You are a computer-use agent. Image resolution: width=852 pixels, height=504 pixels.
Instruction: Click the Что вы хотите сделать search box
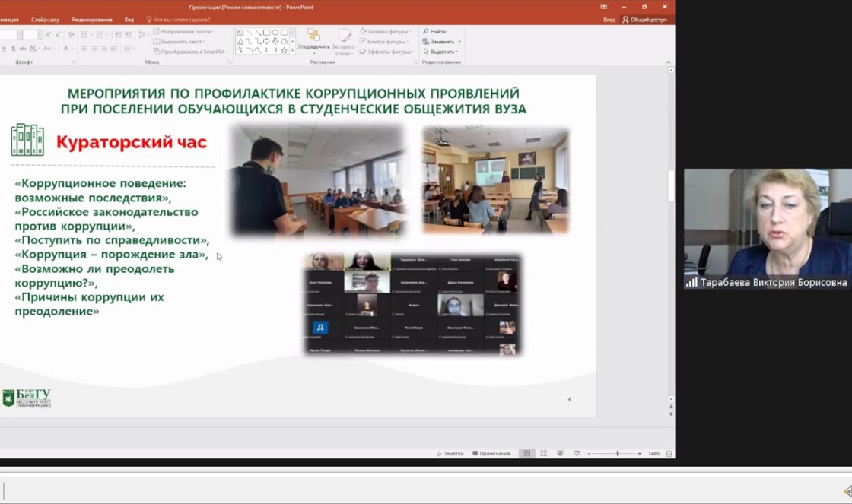(180, 20)
